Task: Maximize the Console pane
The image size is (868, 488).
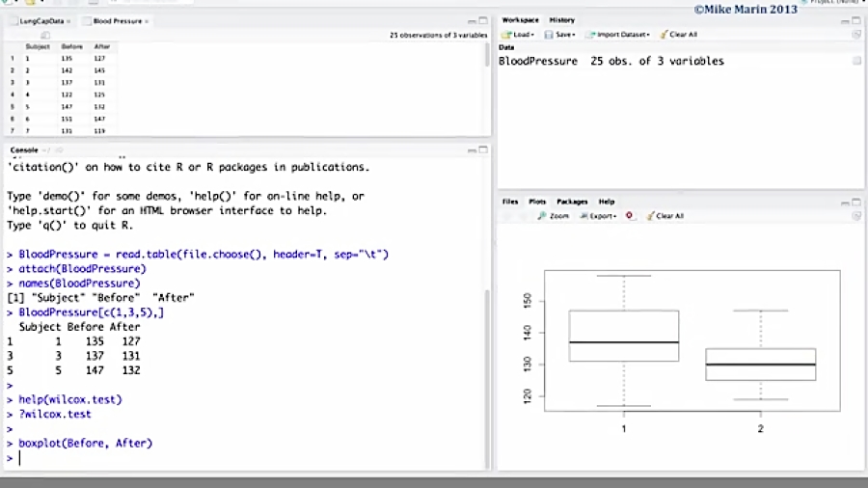Action: coord(483,150)
